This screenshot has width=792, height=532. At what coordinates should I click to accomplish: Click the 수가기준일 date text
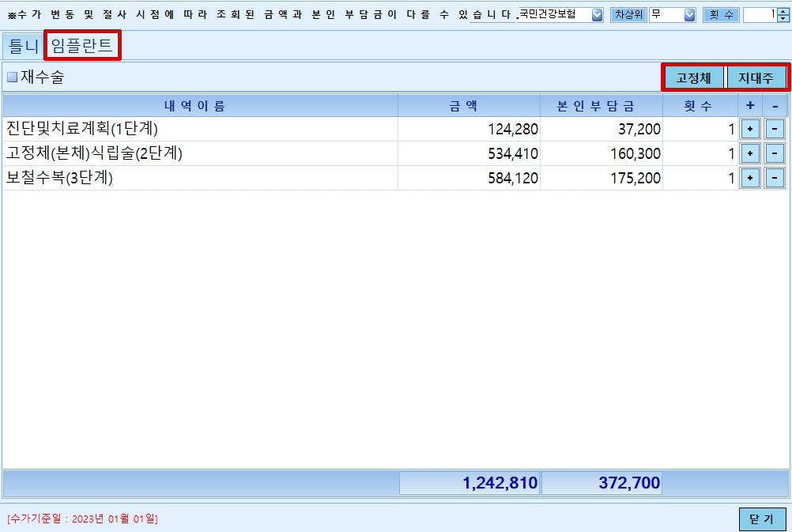tap(82, 519)
